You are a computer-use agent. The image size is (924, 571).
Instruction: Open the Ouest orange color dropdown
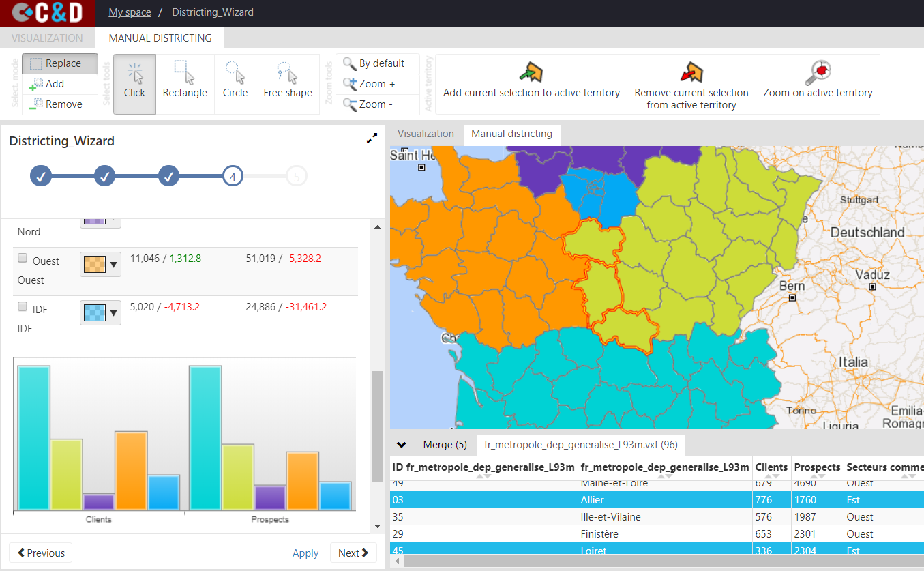pos(101,264)
